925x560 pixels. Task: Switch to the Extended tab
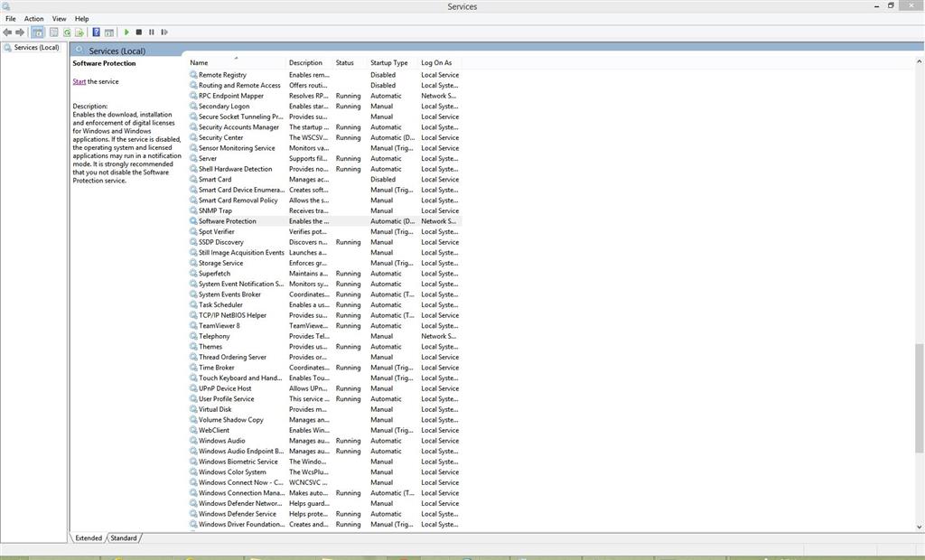(89, 538)
